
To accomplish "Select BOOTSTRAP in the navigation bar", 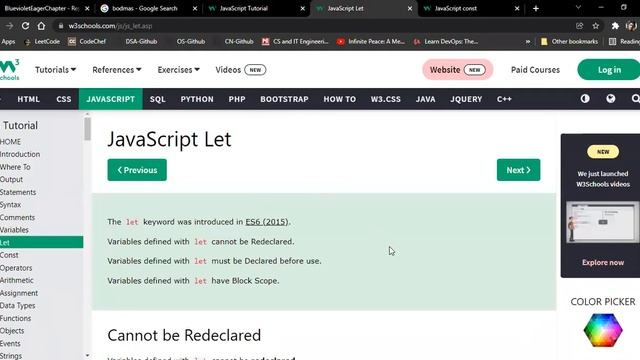I will [284, 99].
